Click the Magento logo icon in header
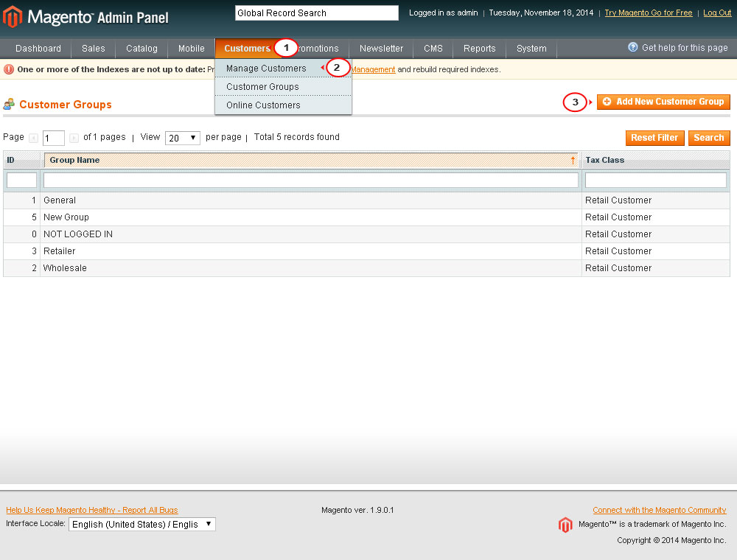The height and width of the screenshot is (560, 737). point(13,16)
